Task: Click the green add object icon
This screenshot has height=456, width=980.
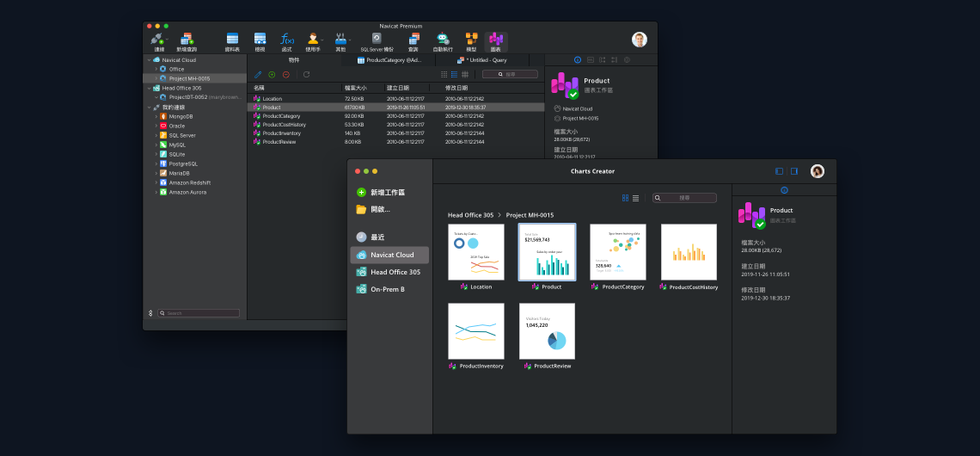Action: coord(272,75)
